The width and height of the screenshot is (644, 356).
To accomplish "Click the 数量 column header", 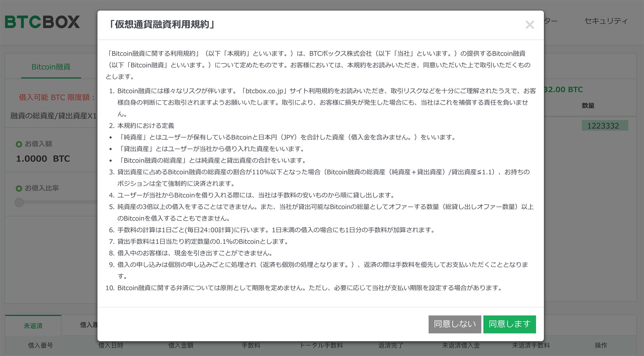I will click(x=588, y=105).
